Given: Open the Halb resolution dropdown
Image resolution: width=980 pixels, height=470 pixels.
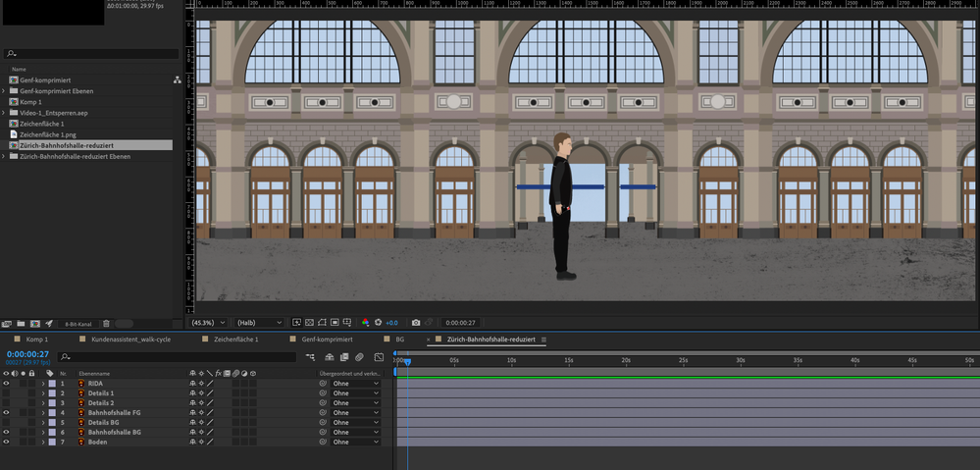Looking at the screenshot, I should pyautogui.click(x=260, y=323).
